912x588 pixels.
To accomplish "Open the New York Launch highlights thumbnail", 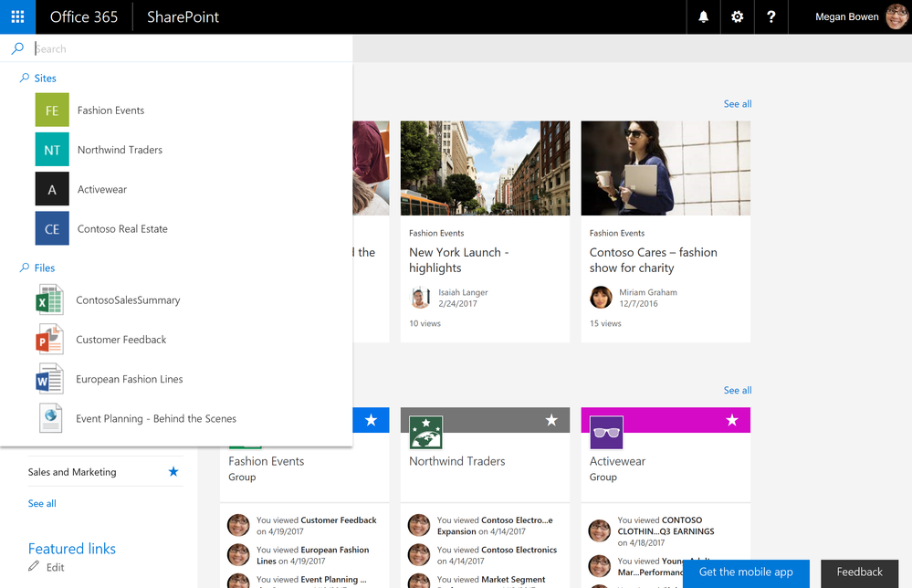I will pos(485,168).
